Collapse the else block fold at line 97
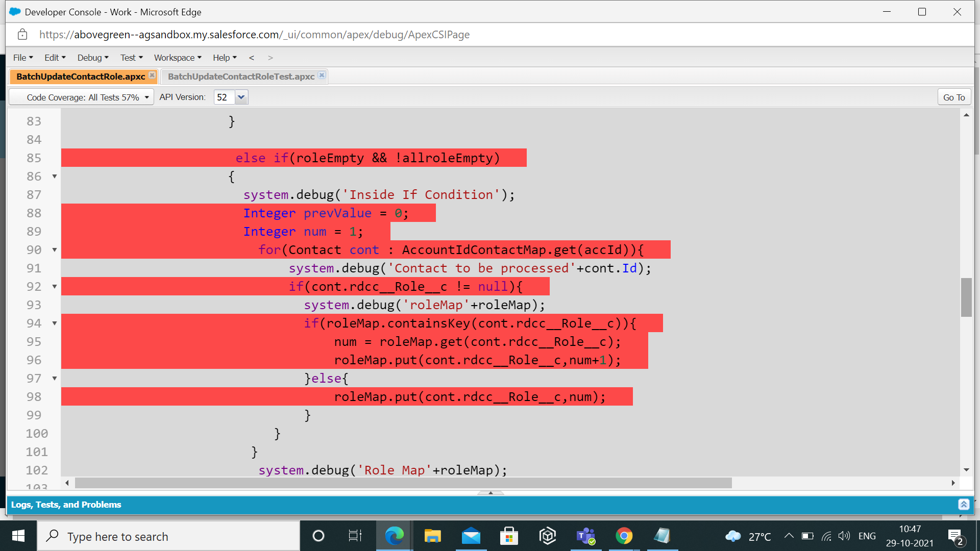Viewport: 980px width, 551px height. (x=55, y=379)
